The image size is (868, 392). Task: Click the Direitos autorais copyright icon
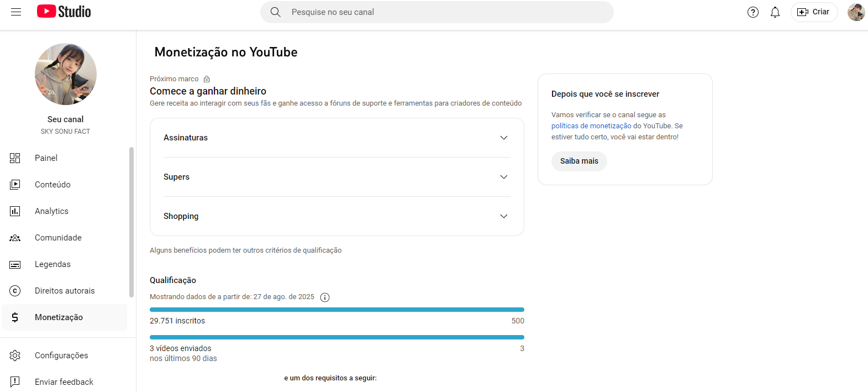(15, 291)
